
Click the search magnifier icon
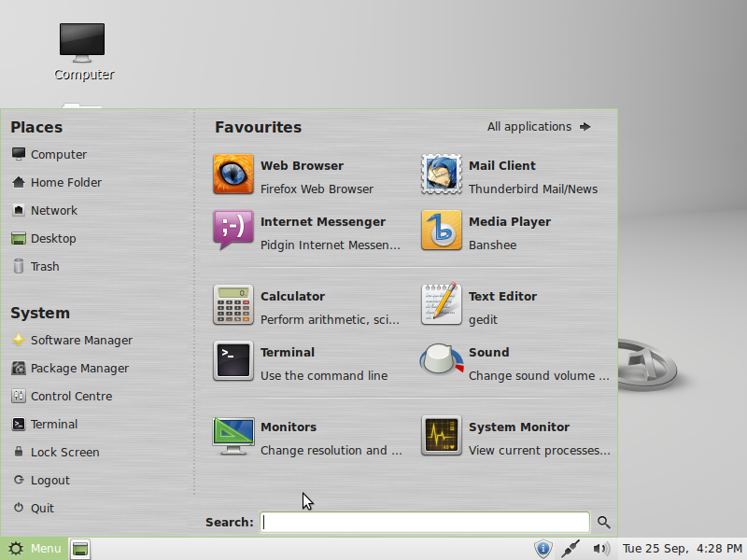point(603,523)
